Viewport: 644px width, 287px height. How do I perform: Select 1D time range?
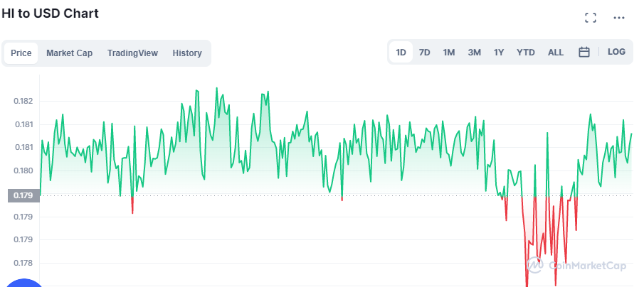[401, 53]
